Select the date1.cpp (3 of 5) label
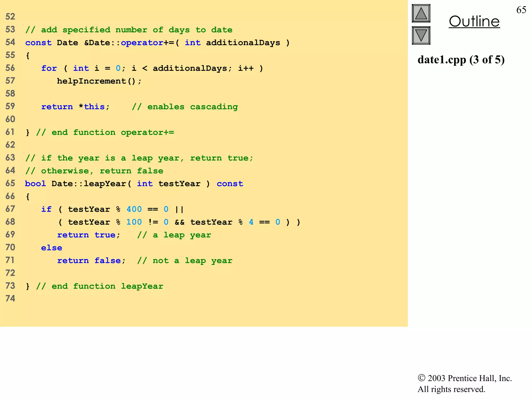Viewport: 532px width, 399px height. [461, 60]
